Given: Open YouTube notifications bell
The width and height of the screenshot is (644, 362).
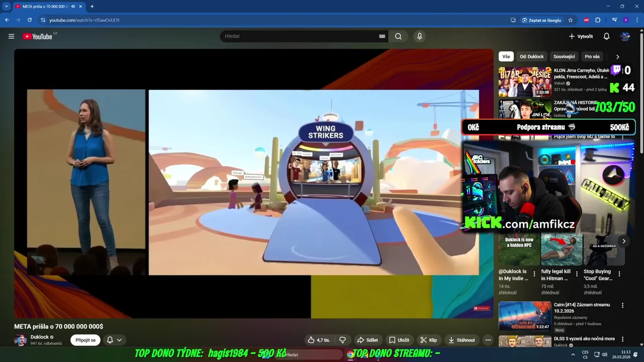Looking at the screenshot, I should point(606,36).
